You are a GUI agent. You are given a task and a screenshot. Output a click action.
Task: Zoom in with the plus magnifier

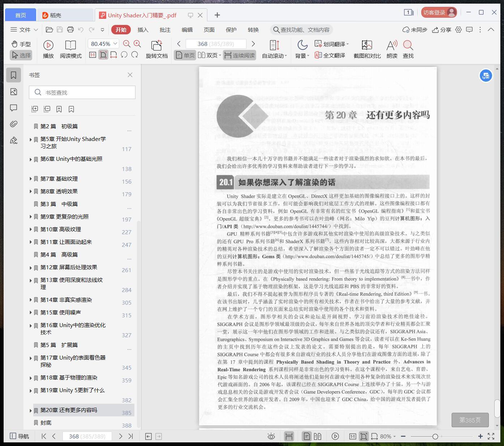click(x=137, y=44)
